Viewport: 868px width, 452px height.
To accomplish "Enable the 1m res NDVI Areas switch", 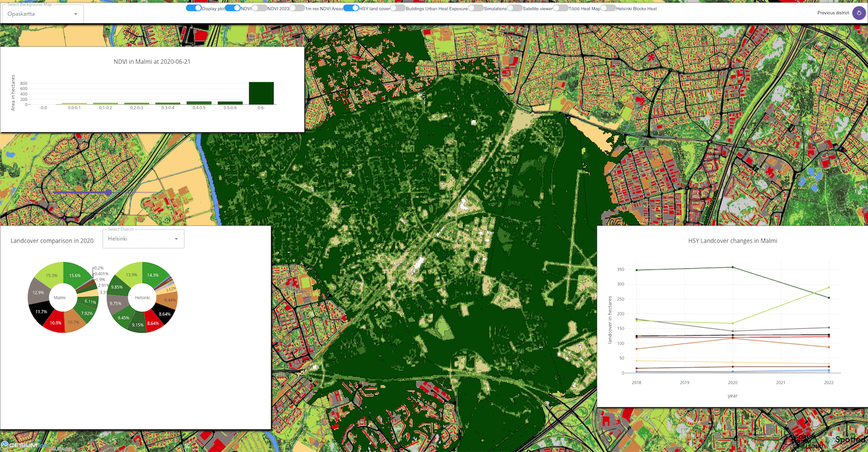I will 296,9.
